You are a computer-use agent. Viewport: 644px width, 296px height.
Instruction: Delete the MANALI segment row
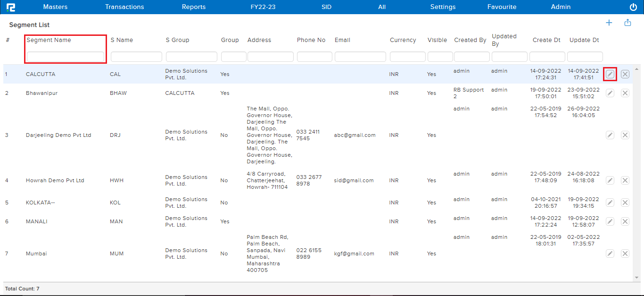pyautogui.click(x=625, y=221)
